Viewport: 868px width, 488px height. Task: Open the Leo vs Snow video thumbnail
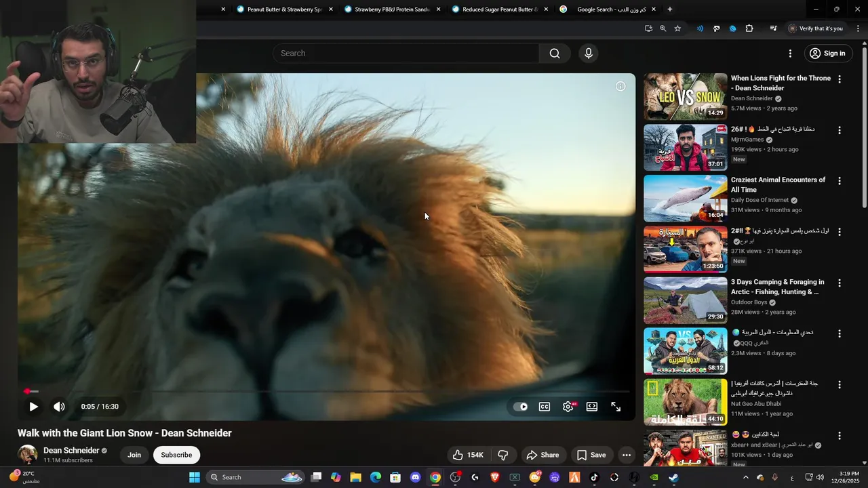click(x=685, y=97)
